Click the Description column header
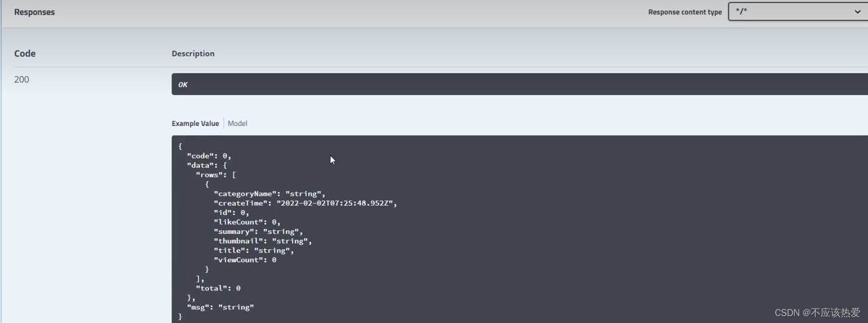This screenshot has height=323, width=868. [193, 54]
